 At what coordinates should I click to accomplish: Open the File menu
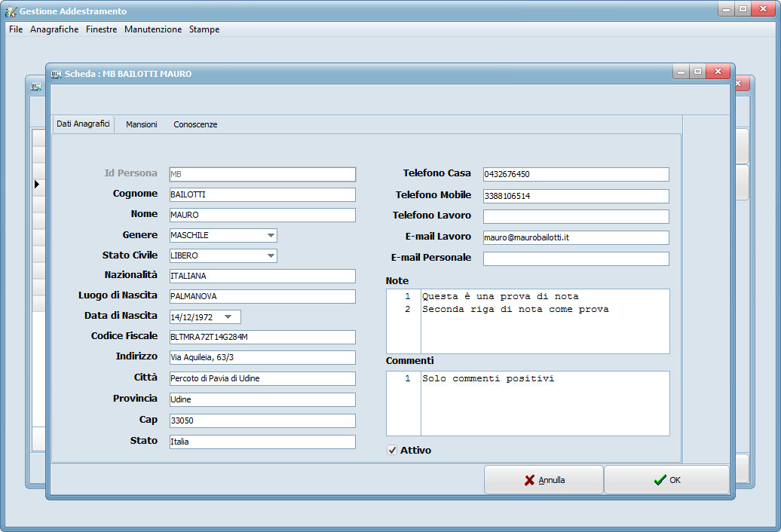click(x=15, y=29)
